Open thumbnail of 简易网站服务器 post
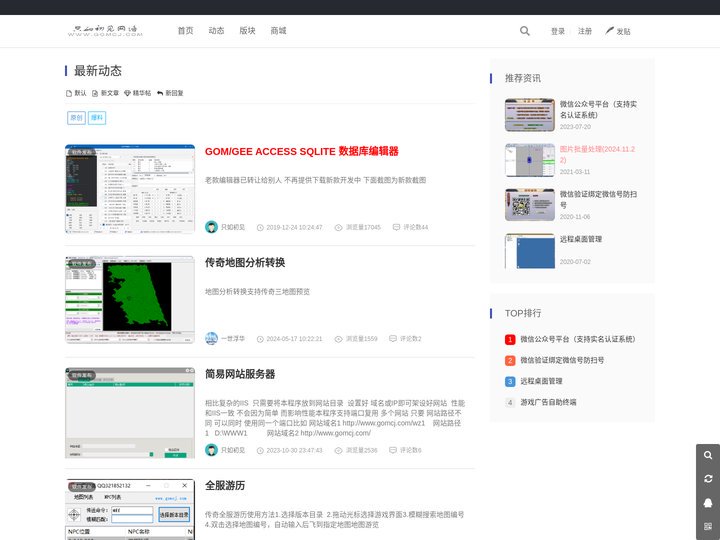The height and width of the screenshot is (540, 720). (x=130, y=413)
